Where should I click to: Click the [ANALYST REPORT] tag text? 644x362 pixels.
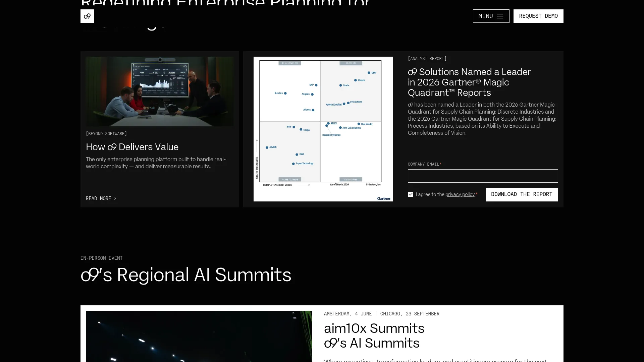(427, 59)
